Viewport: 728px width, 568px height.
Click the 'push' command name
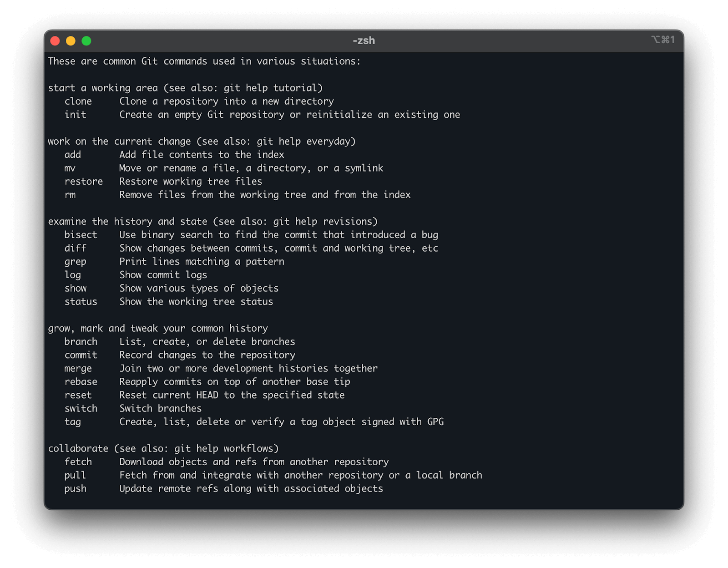coord(75,489)
